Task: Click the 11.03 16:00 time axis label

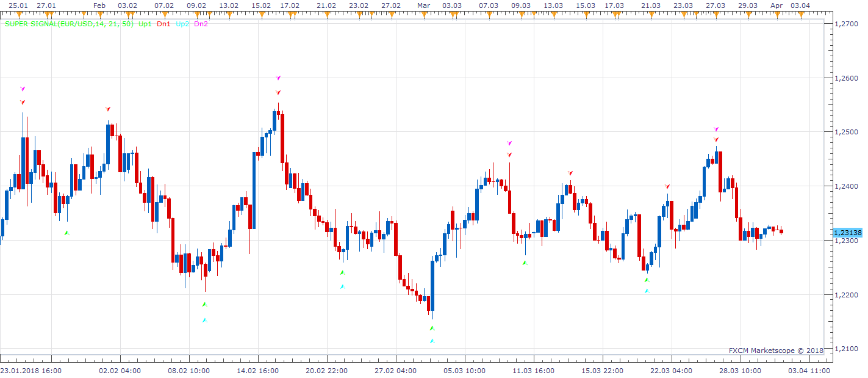Action: point(534,370)
